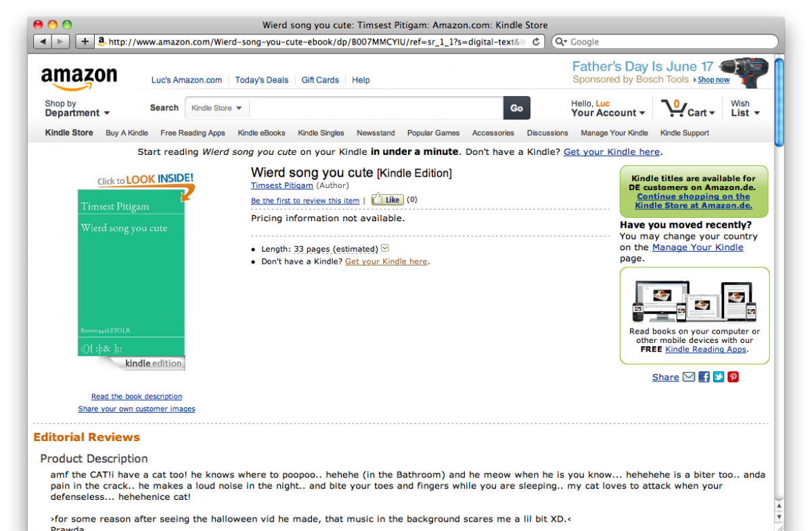
Task: Expand the page length details arrow
Action: tap(385, 248)
